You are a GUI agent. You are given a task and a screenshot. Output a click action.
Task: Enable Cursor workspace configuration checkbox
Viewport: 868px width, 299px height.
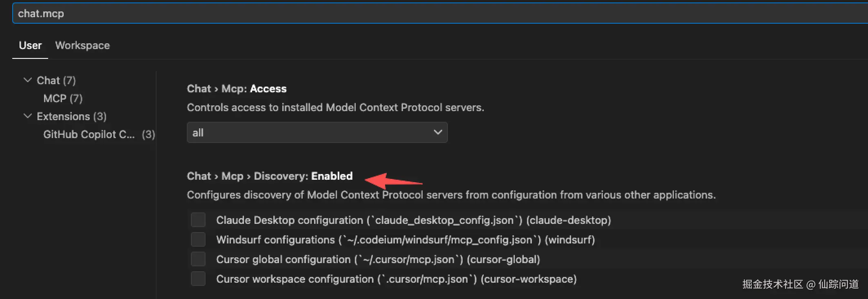pos(198,279)
